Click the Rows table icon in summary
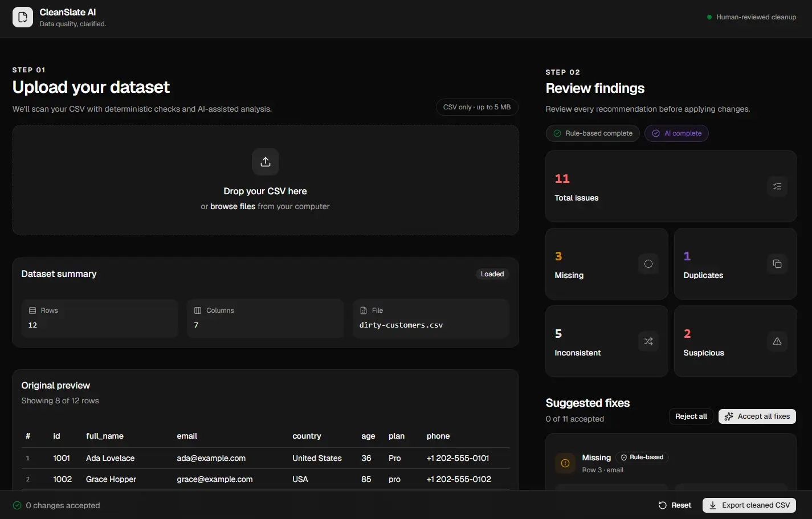Screen dimensions: 812x519 (32, 310)
